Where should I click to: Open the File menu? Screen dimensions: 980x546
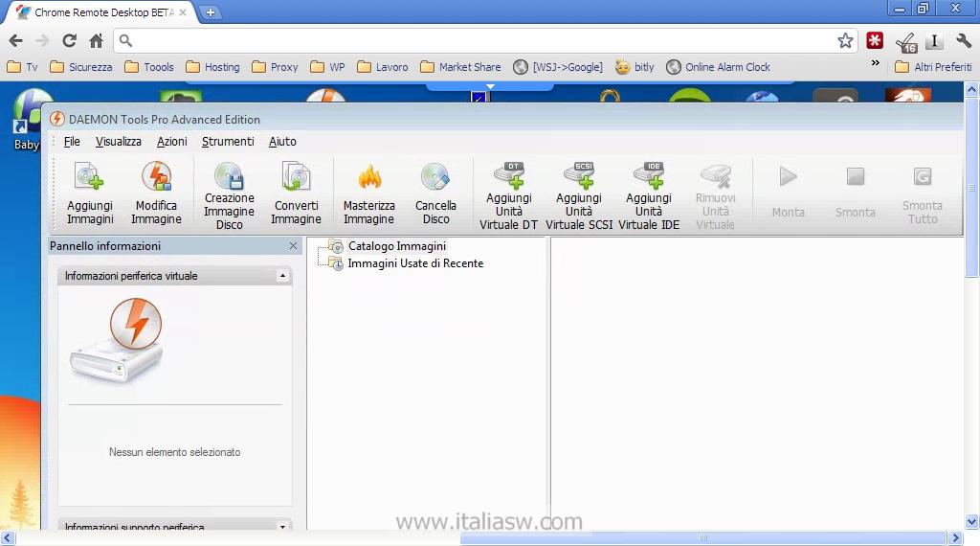point(72,142)
